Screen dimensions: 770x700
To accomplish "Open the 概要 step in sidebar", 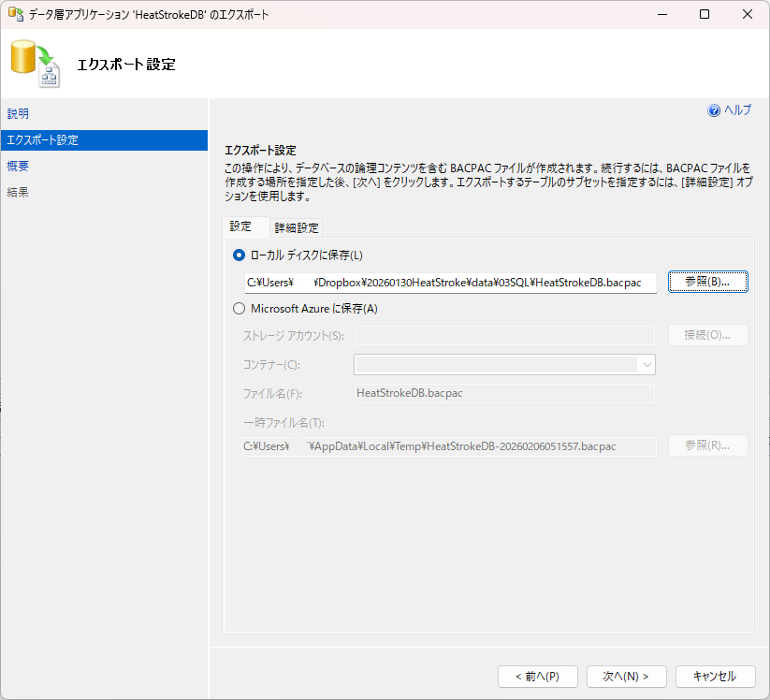I will [x=18, y=167].
